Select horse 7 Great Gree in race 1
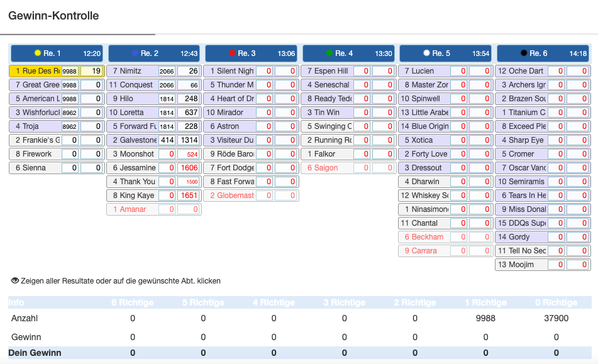 click(x=57, y=85)
